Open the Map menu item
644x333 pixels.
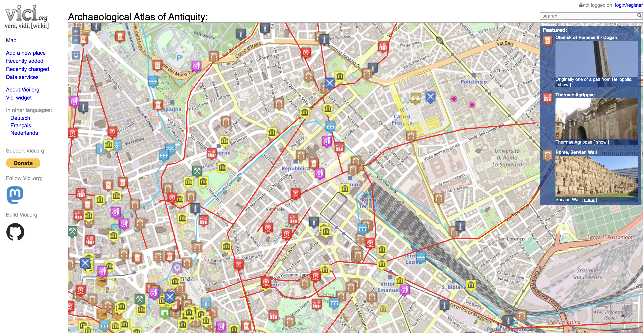point(11,41)
